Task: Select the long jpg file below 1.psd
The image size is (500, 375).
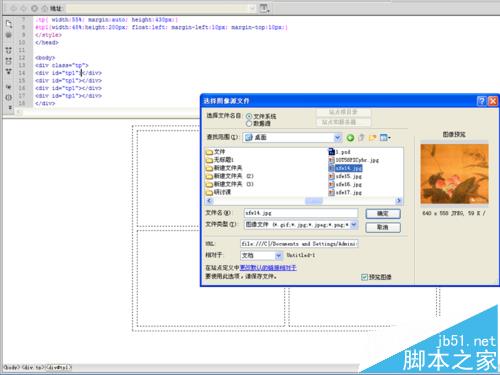Action: [x=354, y=160]
